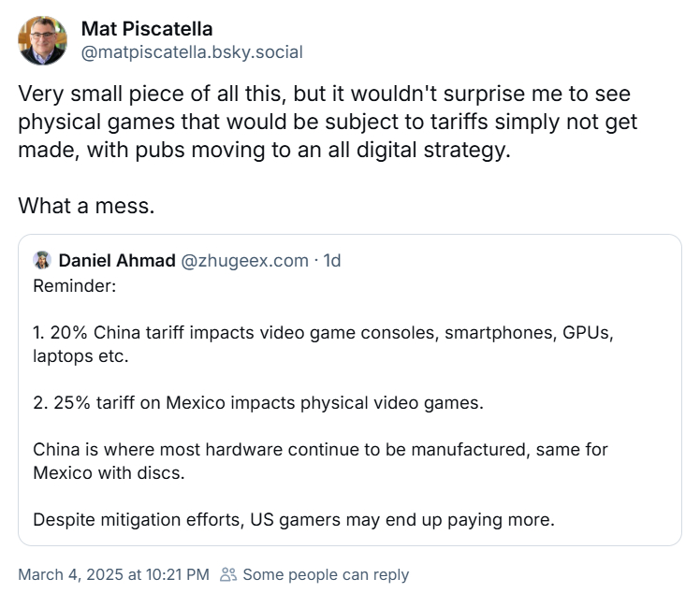This screenshot has width=700, height=593.
Task: Open Daniel Ahmad's name in quoted post
Action: [117, 260]
